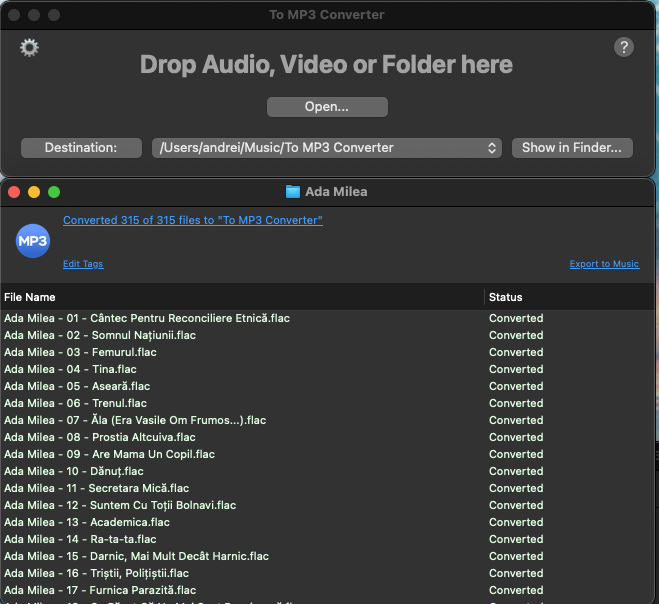
Task: Select row 15 - Darnic, Mai Mult Decât Harnic.flac
Action: pyautogui.click(x=327, y=557)
